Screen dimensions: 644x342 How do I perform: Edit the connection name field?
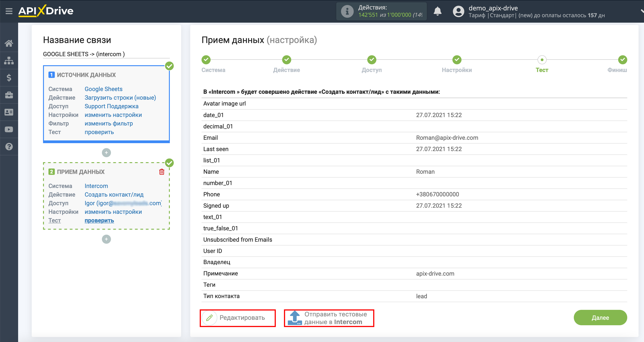tap(106, 54)
